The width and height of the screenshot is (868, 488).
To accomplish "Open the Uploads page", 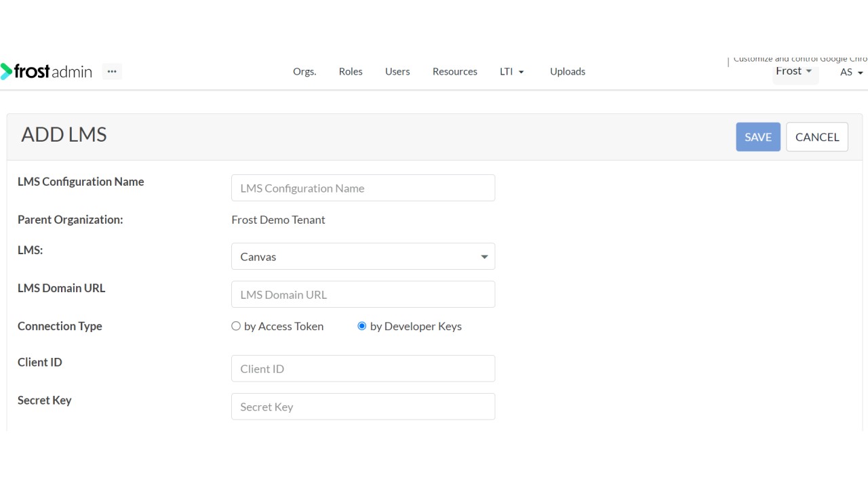I will 568,71.
